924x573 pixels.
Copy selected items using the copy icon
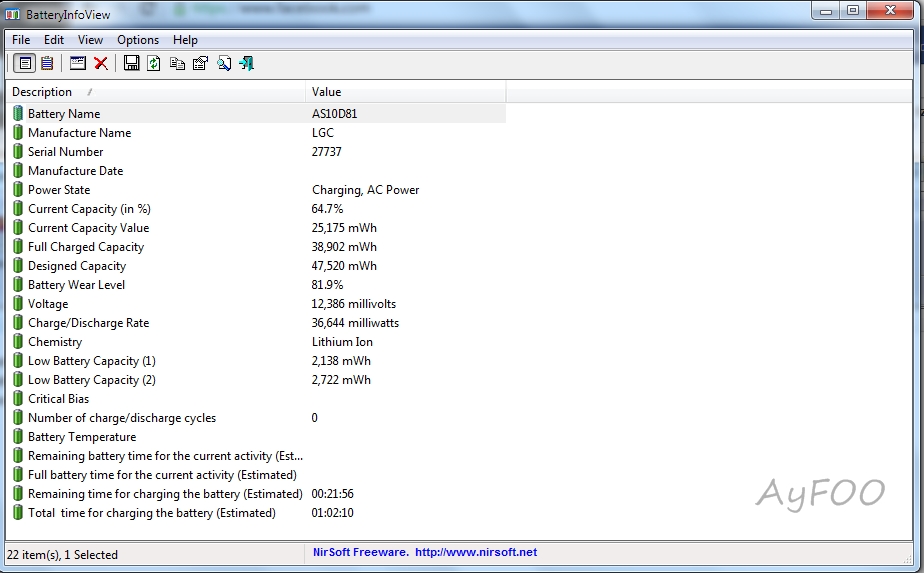pos(177,63)
